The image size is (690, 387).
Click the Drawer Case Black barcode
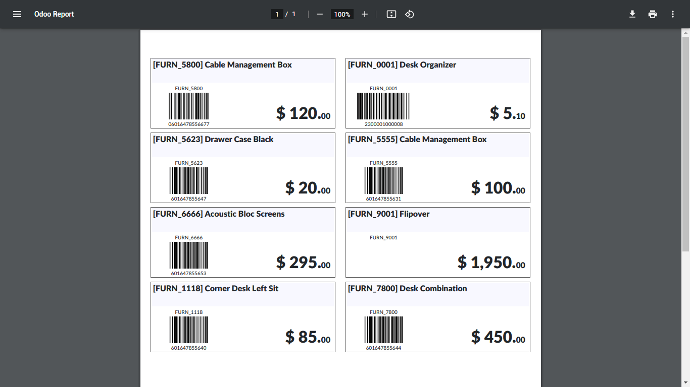point(189,181)
